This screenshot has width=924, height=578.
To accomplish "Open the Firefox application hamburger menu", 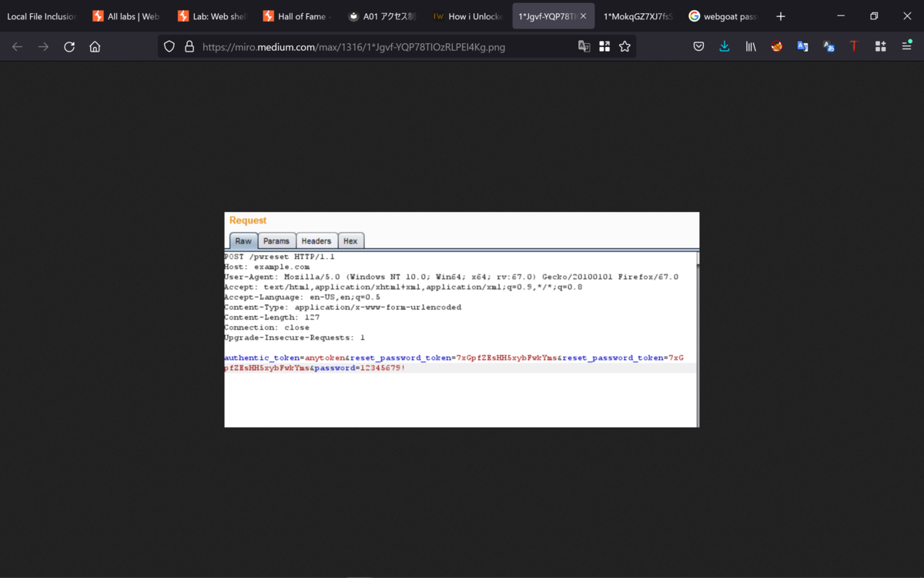I will pos(906,47).
